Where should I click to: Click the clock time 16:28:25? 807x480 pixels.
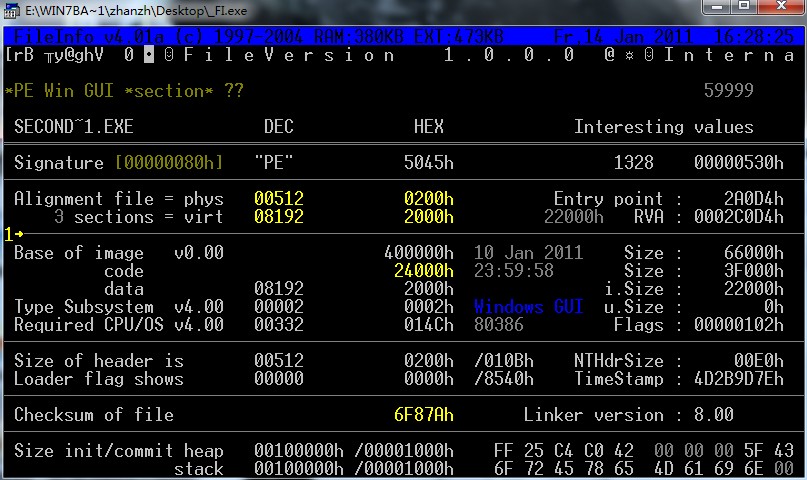coord(754,37)
